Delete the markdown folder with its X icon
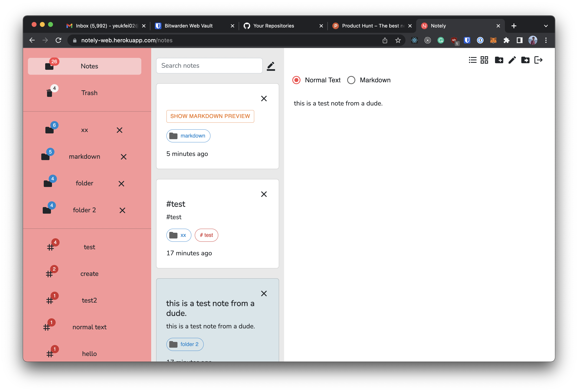 [x=124, y=157]
